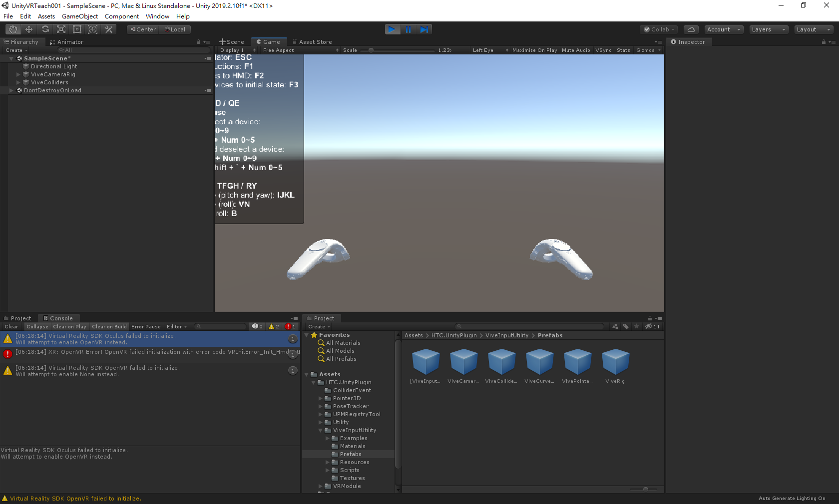Viewport: 839px width, 504px height.
Task: Open the Layout dropdown
Action: point(814,29)
